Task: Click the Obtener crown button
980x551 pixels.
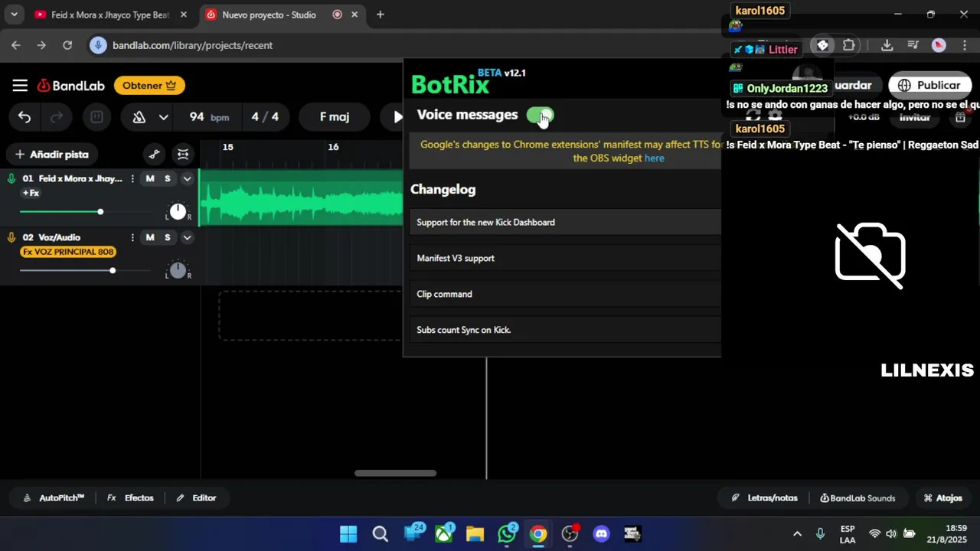Action: coord(149,86)
